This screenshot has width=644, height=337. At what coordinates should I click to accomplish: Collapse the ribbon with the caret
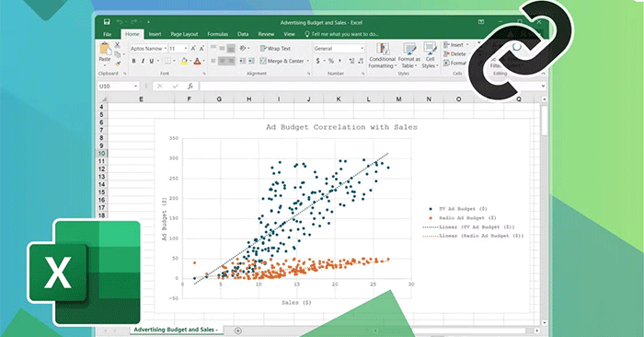(x=544, y=73)
